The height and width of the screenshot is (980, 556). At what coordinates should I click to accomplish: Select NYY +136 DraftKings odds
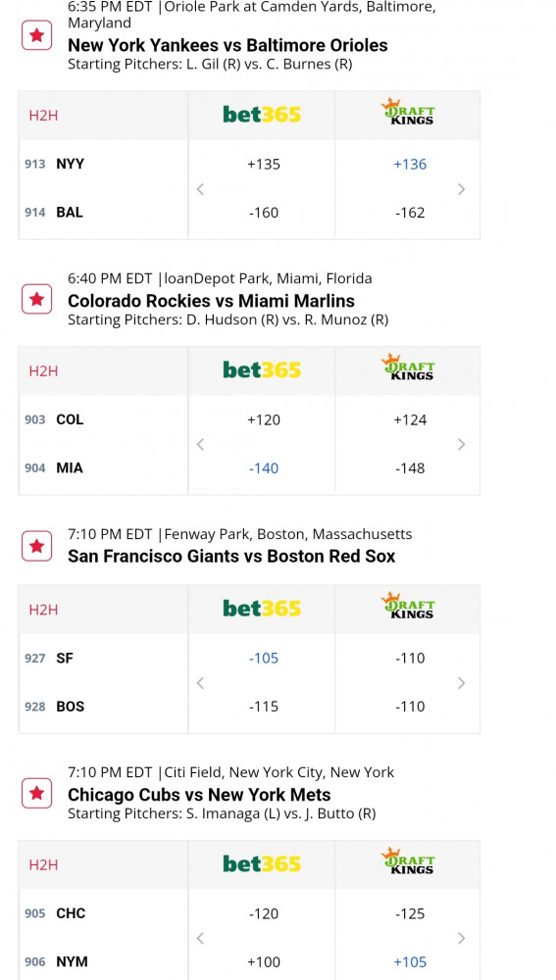click(x=410, y=165)
